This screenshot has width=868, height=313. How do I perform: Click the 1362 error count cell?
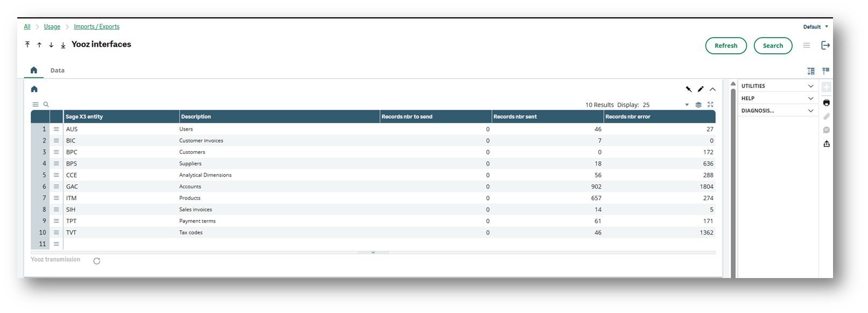pyautogui.click(x=660, y=232)
